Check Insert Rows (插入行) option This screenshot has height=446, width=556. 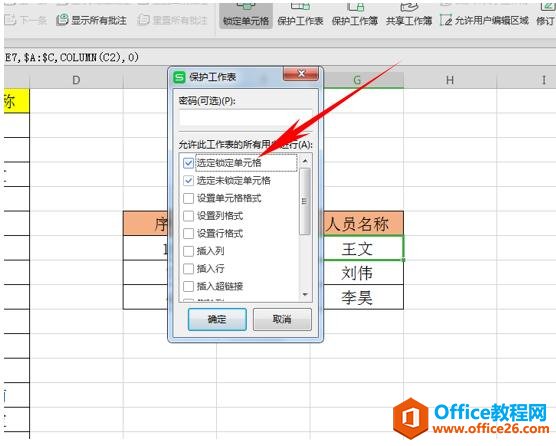pyautogui.click(x=188, y=269)
